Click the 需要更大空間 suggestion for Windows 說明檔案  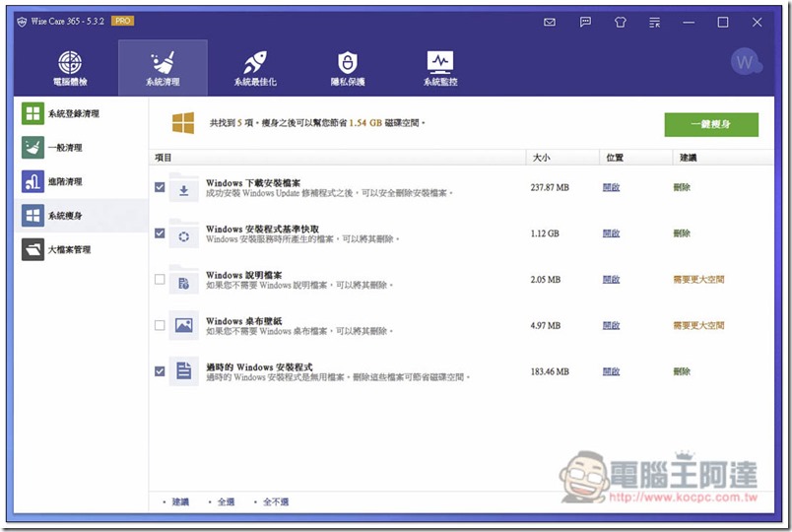click(x=698, y=280)
